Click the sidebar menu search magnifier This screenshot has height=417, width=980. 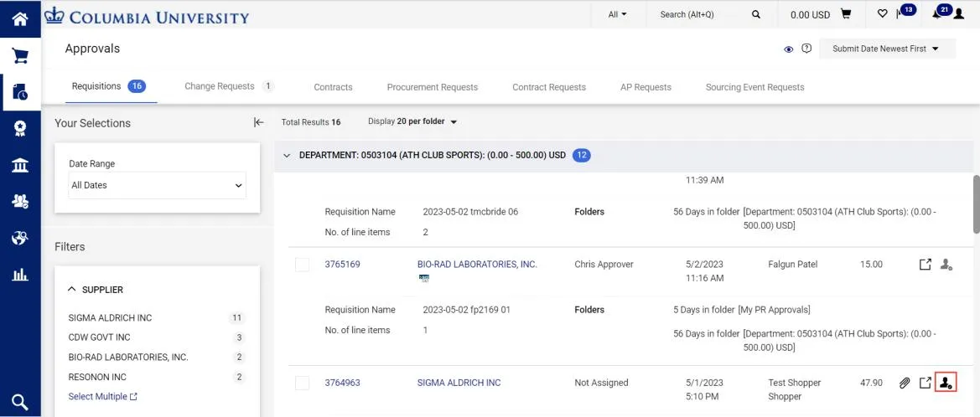click(x=20, y=401)
